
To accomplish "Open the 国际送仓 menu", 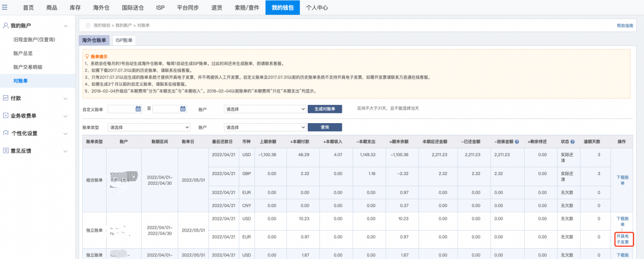I will 133,8.
